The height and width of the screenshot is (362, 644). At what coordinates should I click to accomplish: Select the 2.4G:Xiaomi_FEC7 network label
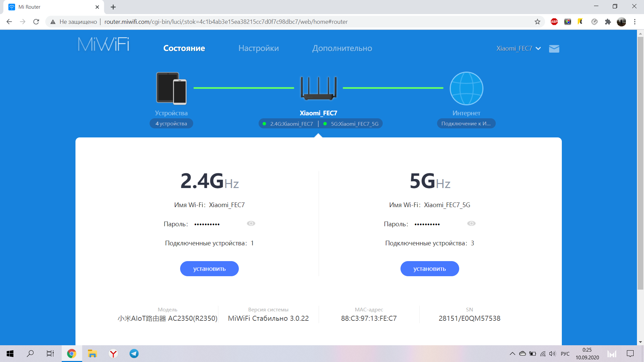coord(291,124)
